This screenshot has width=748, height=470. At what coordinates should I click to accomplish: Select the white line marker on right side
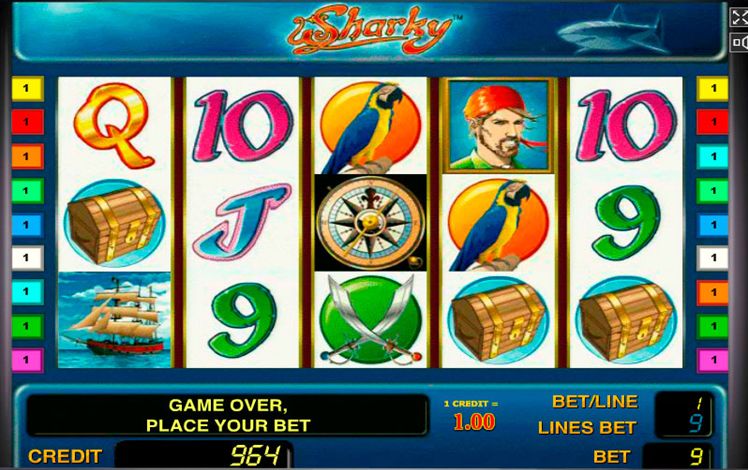tap(712, 258)
